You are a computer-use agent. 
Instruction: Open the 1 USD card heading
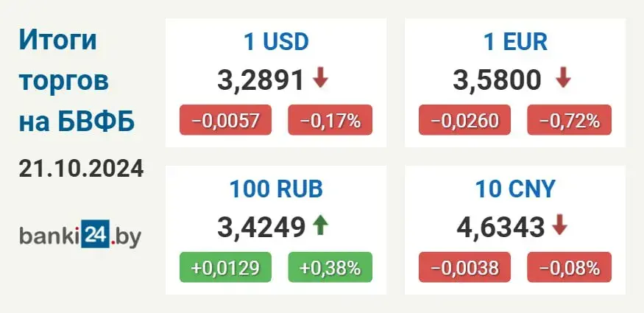click(276, 42)
